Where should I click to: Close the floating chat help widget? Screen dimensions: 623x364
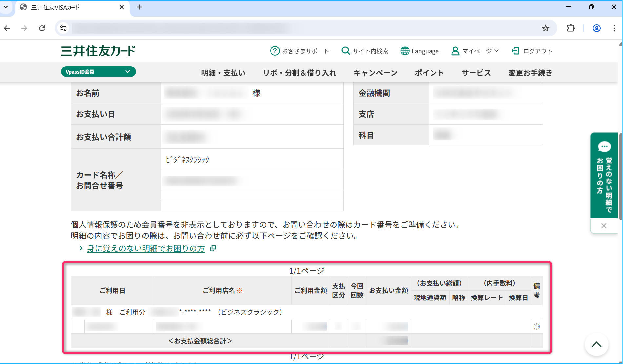click(x=604, y=226)
